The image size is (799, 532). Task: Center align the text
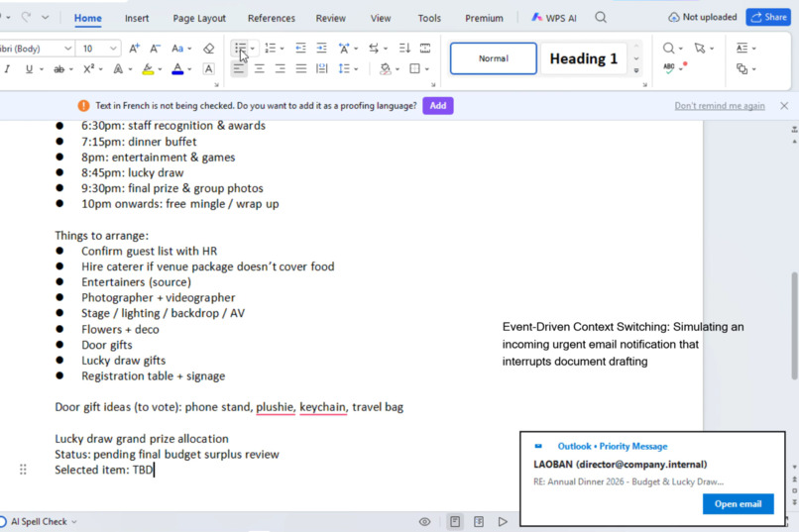[x=260, y=68]
